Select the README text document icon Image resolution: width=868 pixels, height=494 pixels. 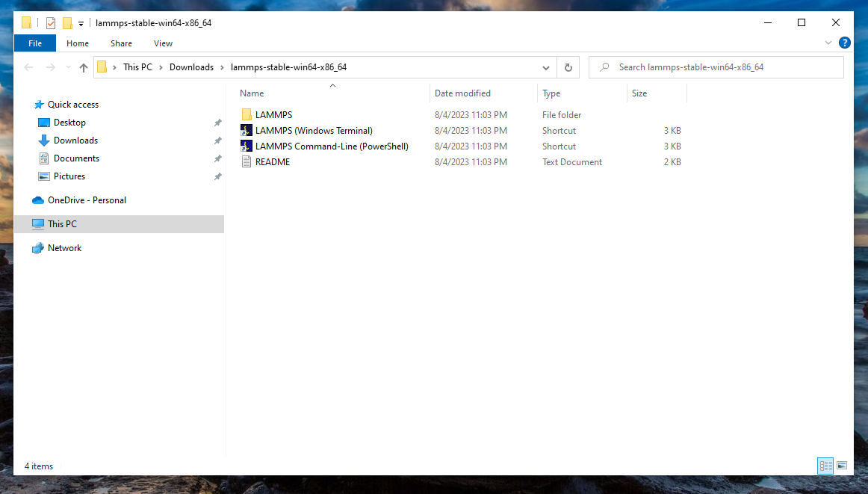[x=247, y=161]
